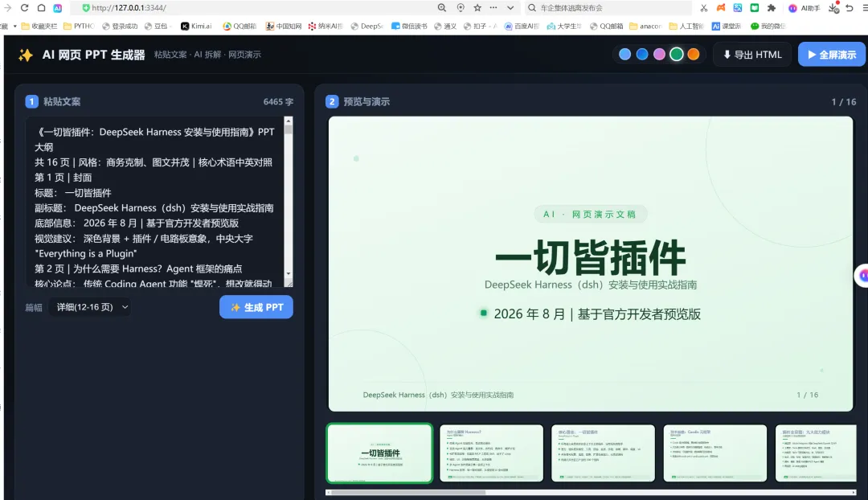Open the page zoom magnifier icon

(442, 8)
